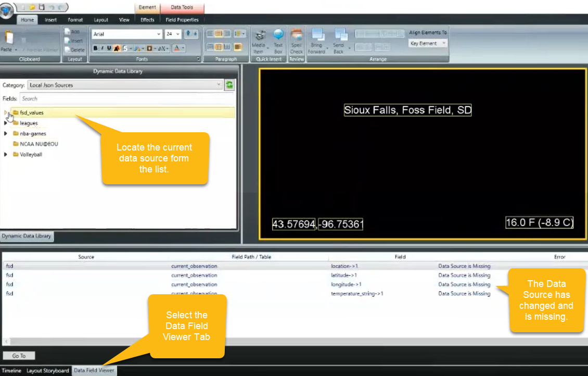Insert a Media Item
The width and height of the screenshot is (588, 376).
tap(259, 37)
